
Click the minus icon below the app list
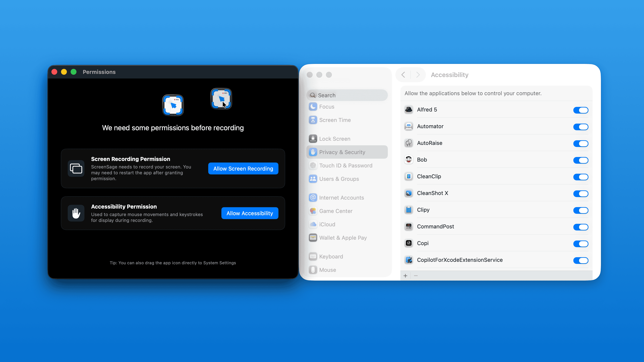(416, 276)
